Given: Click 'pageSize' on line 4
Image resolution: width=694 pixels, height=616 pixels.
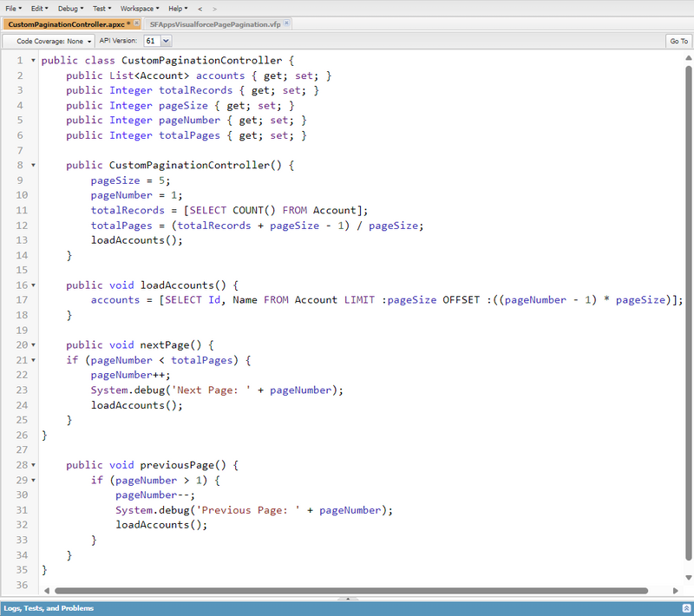Looking at the screenshot, I should coord(183,105).
